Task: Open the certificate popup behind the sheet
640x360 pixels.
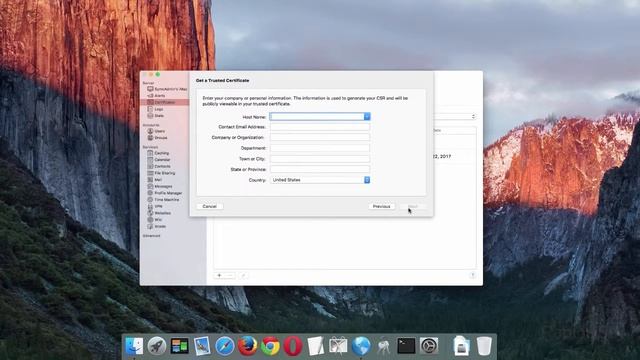Action: point(456,117)
